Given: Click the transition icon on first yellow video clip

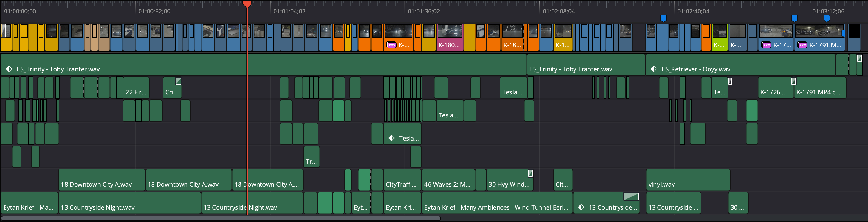Looking at the screenshot, I should tap(4, 30).
